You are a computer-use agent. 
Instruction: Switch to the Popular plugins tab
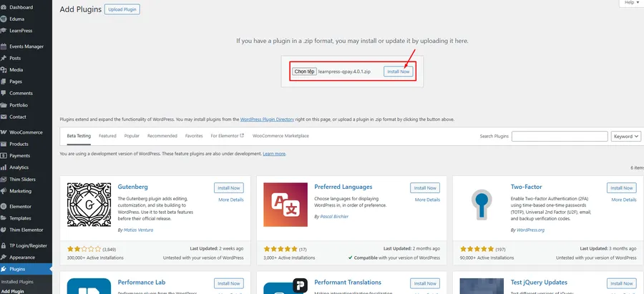[132, 136]
